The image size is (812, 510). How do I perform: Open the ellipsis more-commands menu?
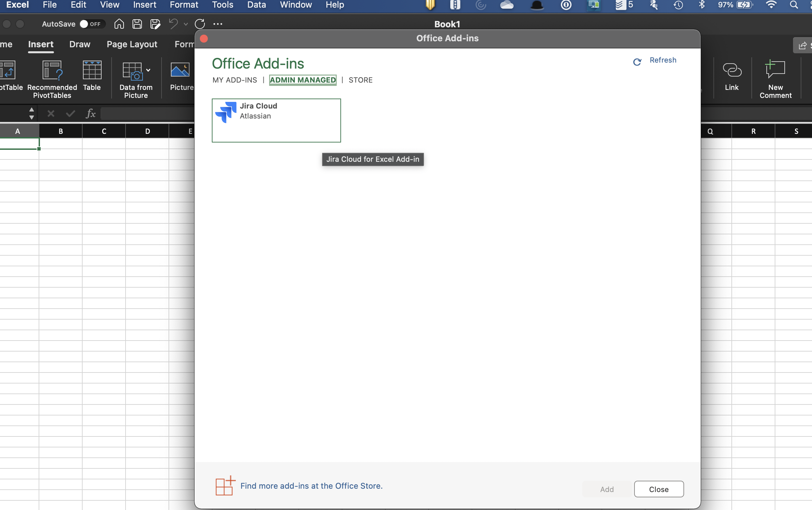(217, 24)
